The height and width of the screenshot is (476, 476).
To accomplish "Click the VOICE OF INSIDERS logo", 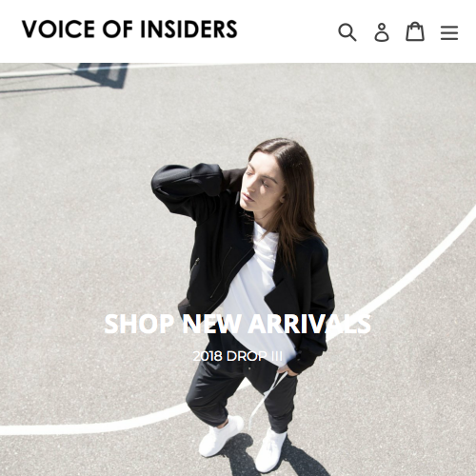I will click(x=129, y=29).
